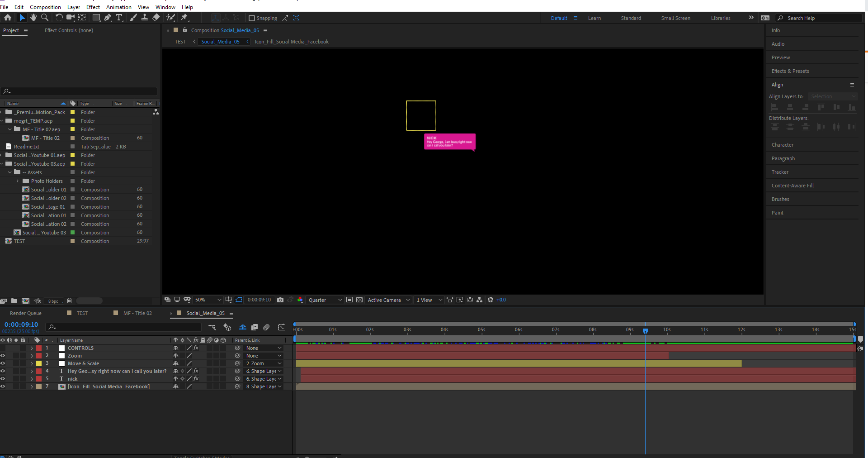This screenshot has height=458, width=868.
Task: Switch to the Render Queue tab
Action: tap(26, 313)
